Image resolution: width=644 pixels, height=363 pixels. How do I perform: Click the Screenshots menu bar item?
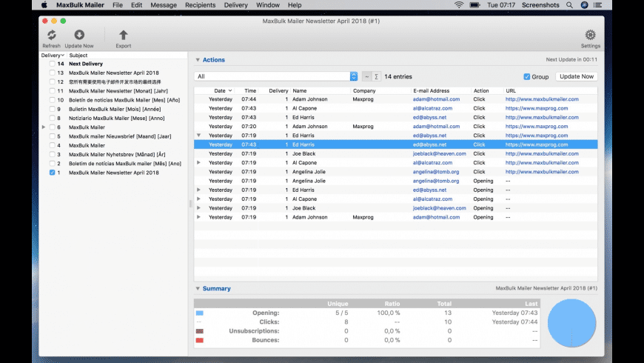click(540, 5)
